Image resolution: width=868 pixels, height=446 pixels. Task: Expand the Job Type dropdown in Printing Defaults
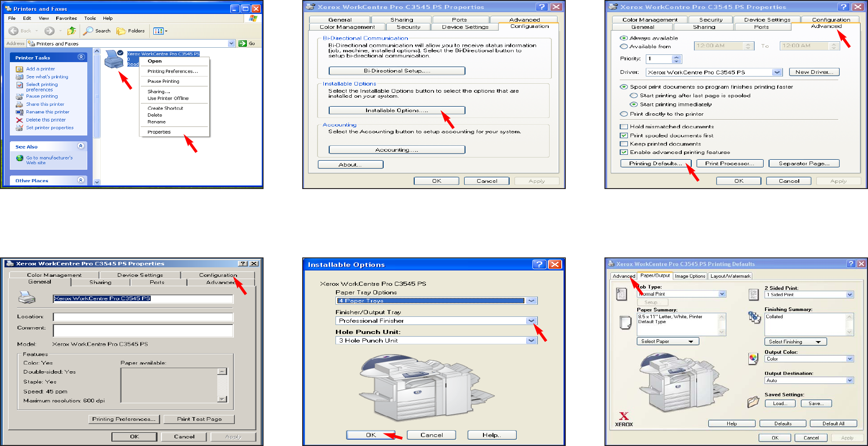coord(722,294)
